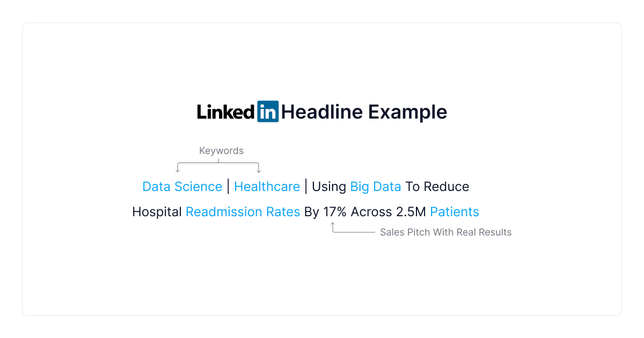644x338 pixels.
Task: Click the separator between Data Science and Healthcare
Action: (x=229, y=186)
